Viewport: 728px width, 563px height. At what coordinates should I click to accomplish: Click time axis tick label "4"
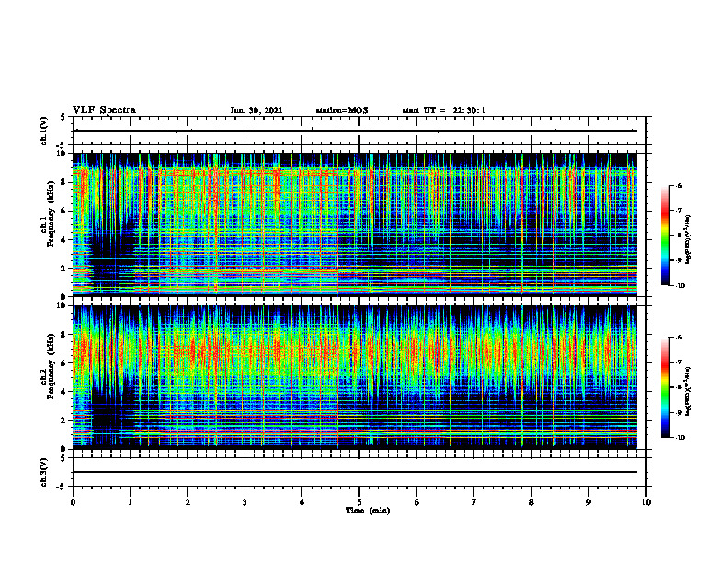click(302, 502)
